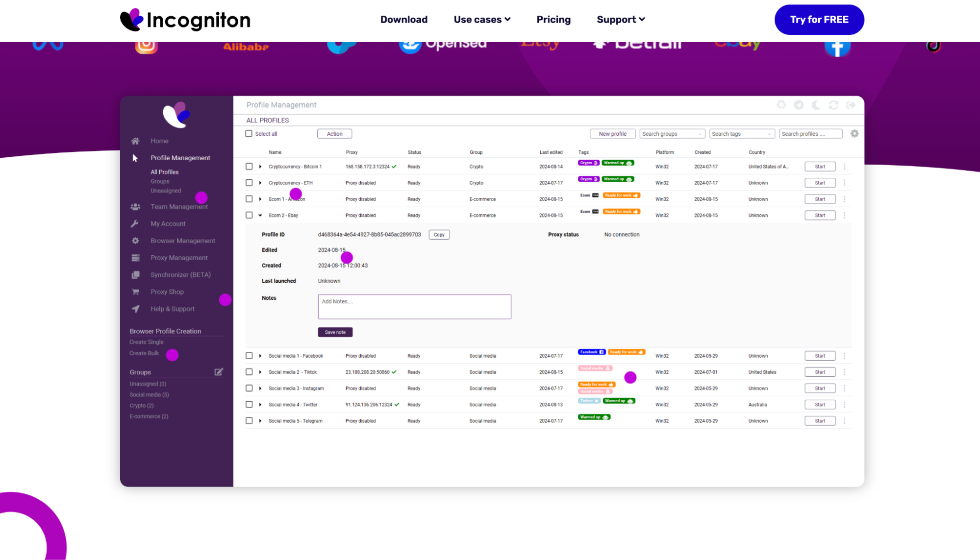The image size is (980, 560).
Task: Tick checkbox for Cryptocurrency - Bitcoin 1
Action: pyautogui.click(x=249, y=167)
